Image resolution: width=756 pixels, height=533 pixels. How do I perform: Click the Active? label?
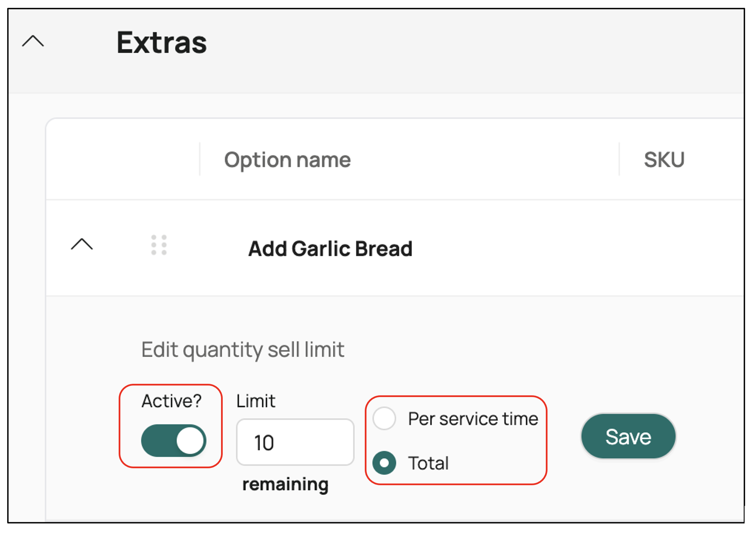pyautogui.click(x=171, y=401)
